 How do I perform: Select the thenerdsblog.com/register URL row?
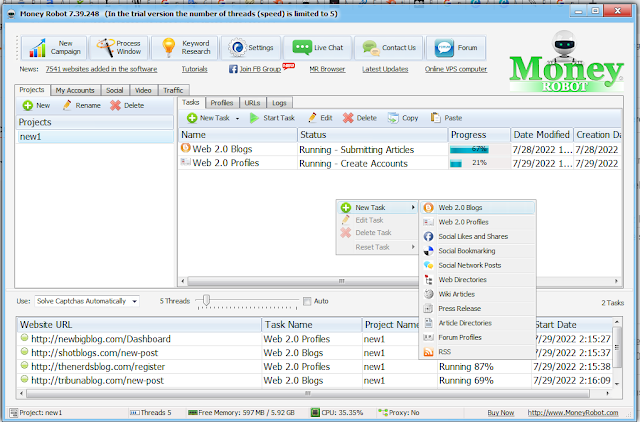[315, 366]
